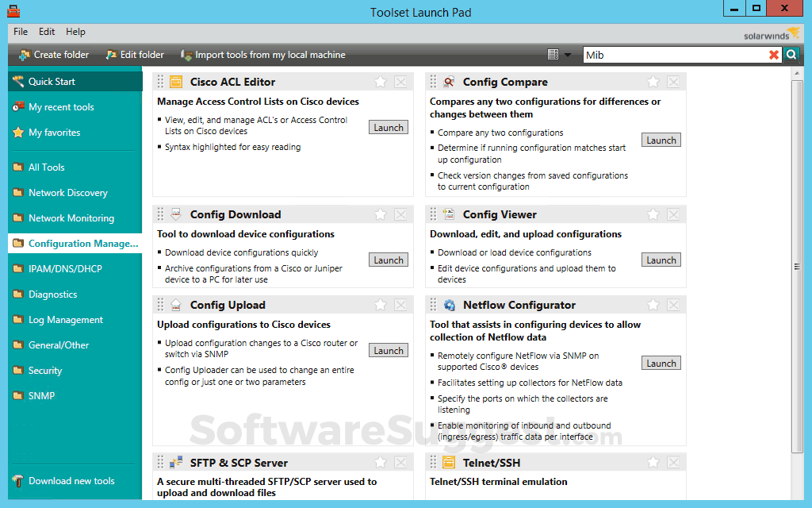Viewport: 812px width, 508px height.
Task: Click the Telnet/SSH terminal icon
Action: (449, 461)
